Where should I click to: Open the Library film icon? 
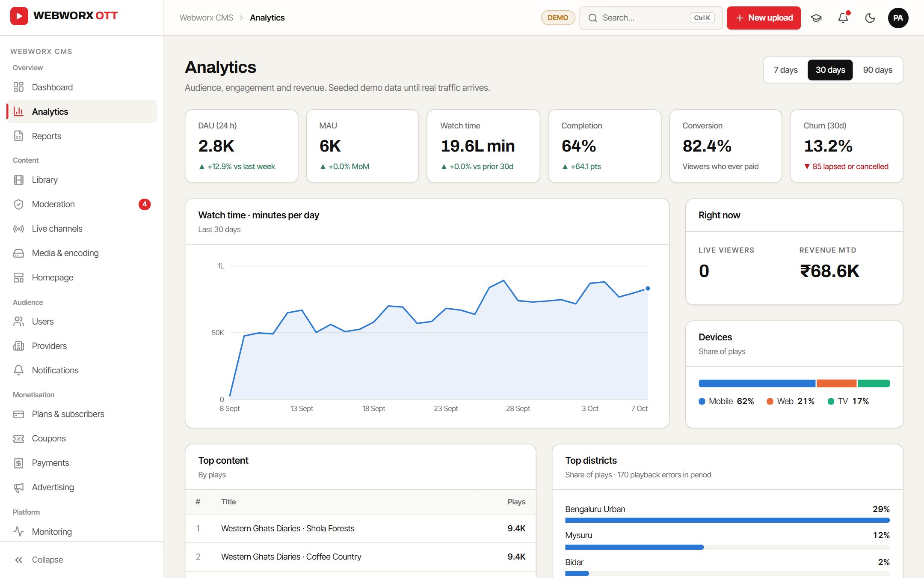pos(18,180)
